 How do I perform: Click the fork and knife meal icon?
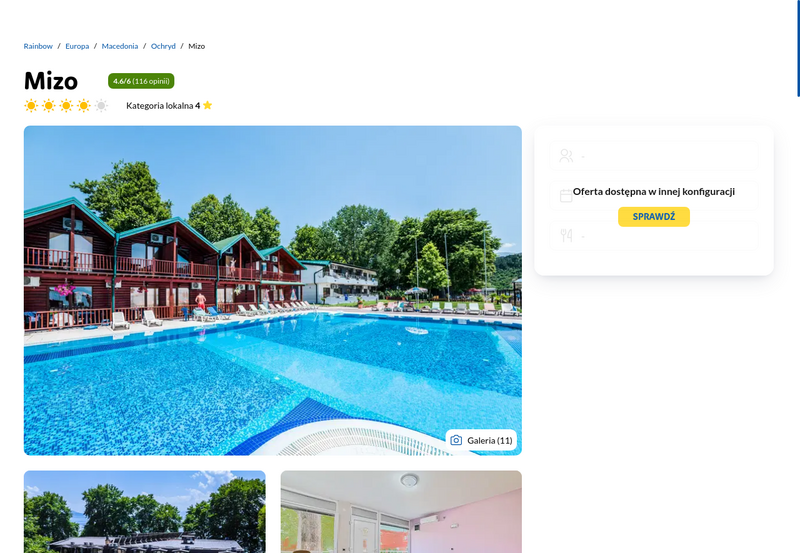coord(566,235)
